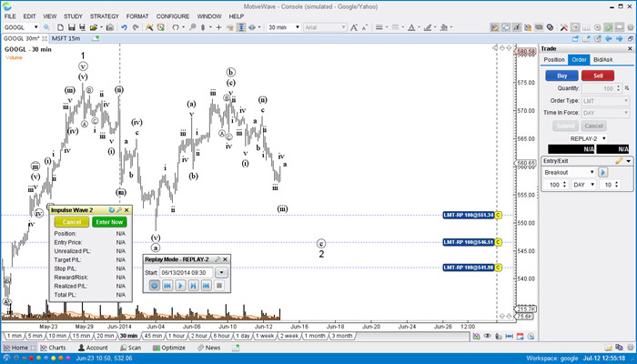Click the LMT-RP 100@551.34 order label
The width and height of the screenshot is (637, 364).
(469, 215)
